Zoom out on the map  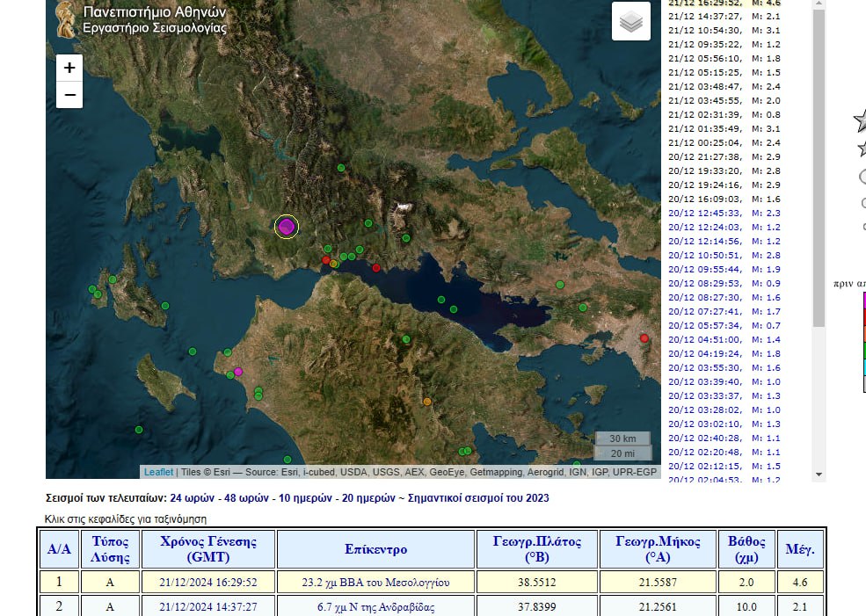pos(69,95)
